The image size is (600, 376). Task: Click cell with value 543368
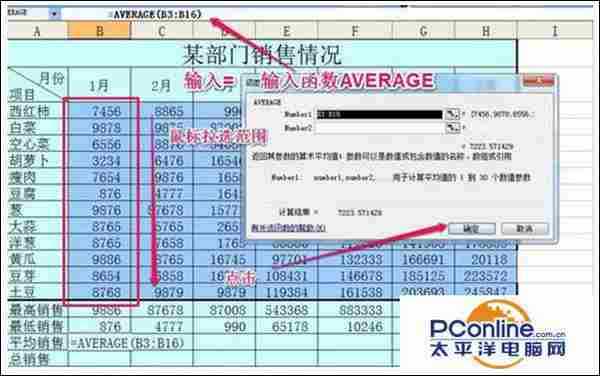click(x=286, y=310)
